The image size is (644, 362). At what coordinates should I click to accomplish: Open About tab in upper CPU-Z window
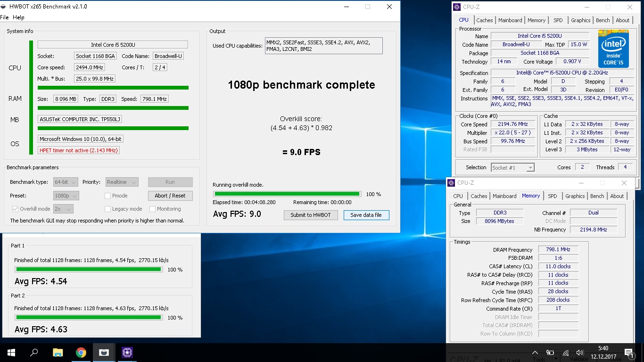click(x=623, y=20)
